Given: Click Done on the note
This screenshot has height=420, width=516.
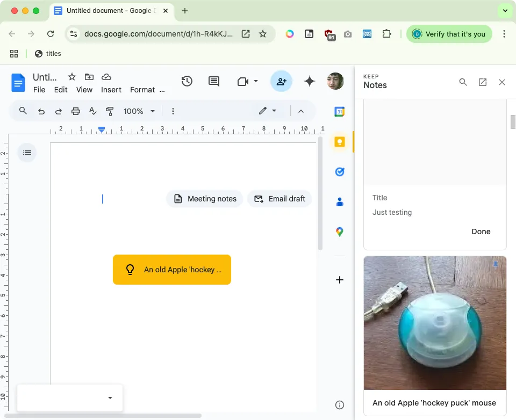Looking at the screenshot, I should (x=481, y=231).
